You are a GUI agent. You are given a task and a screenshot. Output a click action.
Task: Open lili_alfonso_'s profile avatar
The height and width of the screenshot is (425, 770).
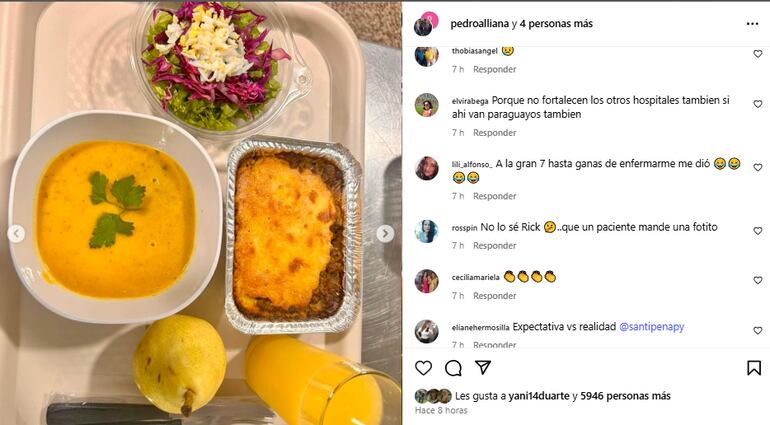[426, 169]
